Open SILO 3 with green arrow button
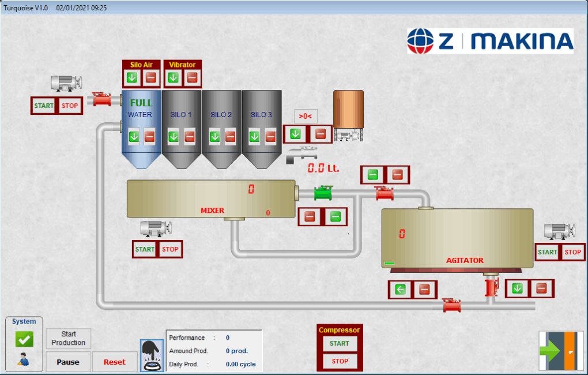The width and height of the screenshot is (588, 375). click(x=255, y=137)
